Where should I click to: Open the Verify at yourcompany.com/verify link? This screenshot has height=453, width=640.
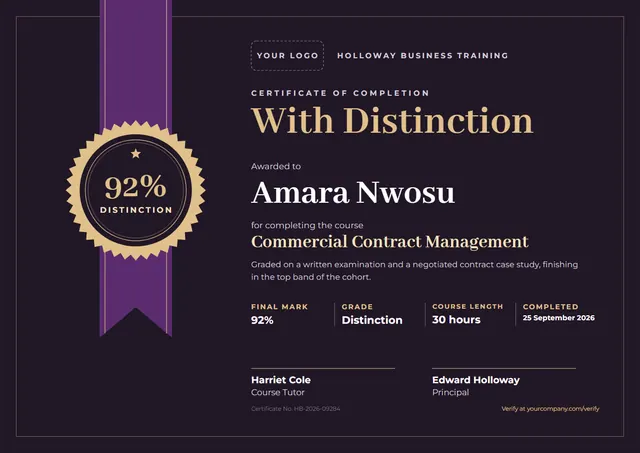point(550,409)
